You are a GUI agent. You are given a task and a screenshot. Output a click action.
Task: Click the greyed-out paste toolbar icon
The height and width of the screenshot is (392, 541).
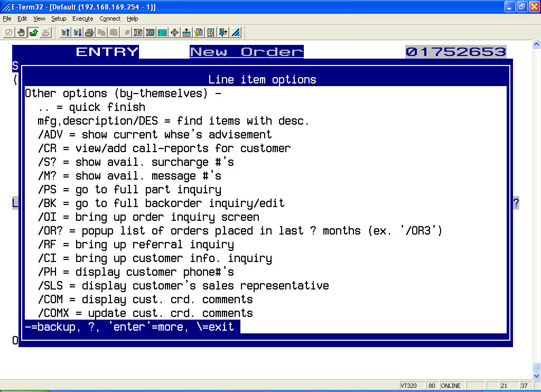[x=114, y=32]
